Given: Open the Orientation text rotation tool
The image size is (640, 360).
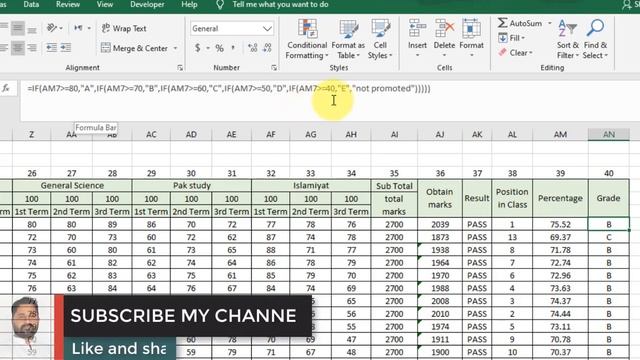Looking at the screenshot, I should coord(52,28).
